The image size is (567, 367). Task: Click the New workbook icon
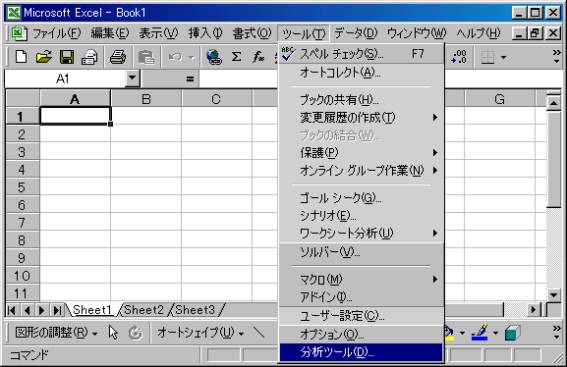click(x=21, y=57)
